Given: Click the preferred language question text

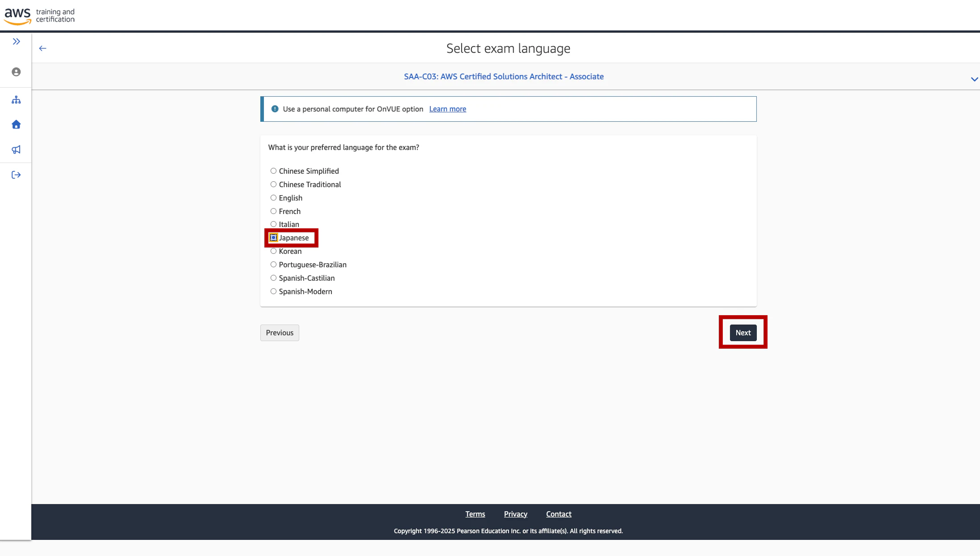Looking at the screenshot, I should click(x=344, y=147).
